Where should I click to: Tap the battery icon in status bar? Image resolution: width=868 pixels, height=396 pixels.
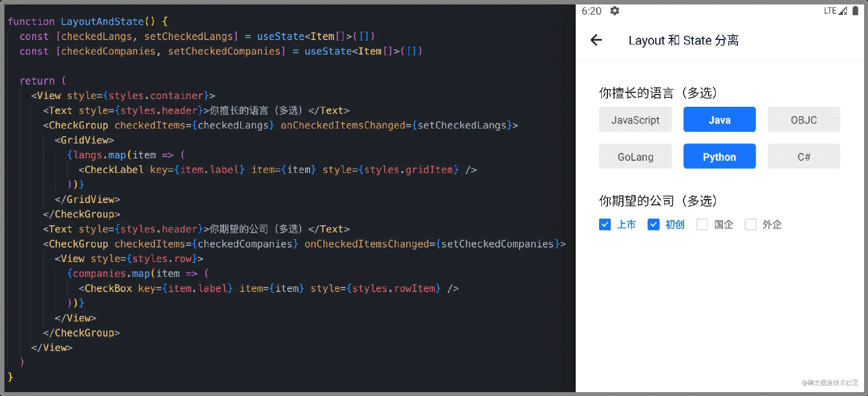pos(855,11)
